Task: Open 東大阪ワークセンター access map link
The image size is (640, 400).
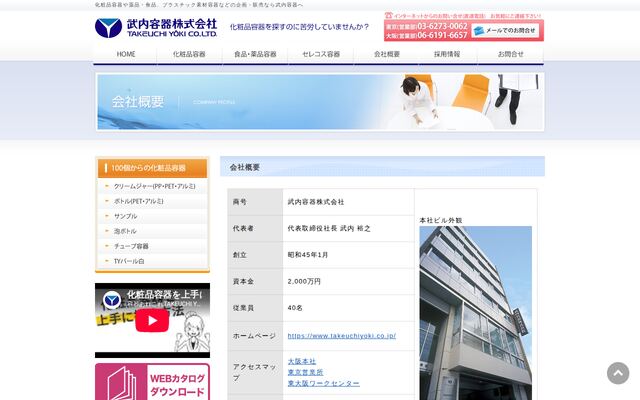Action: tap(324, 383)
